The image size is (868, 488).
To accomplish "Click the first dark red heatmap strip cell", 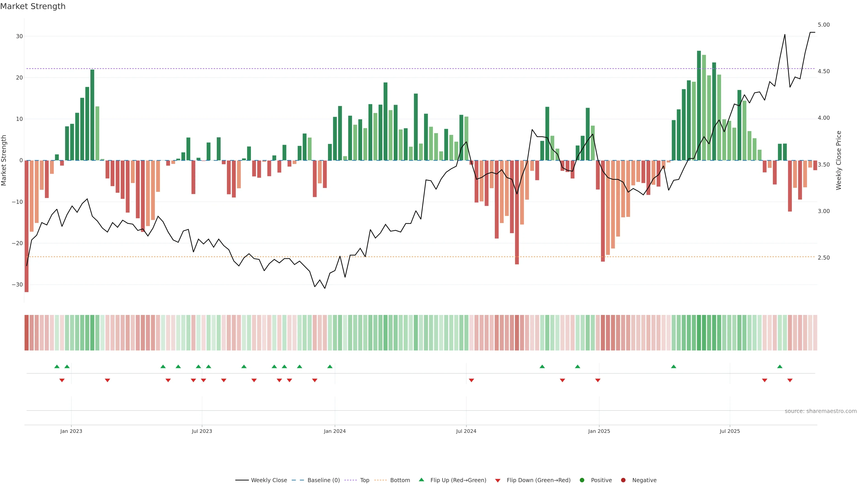I will coord(27,333).
